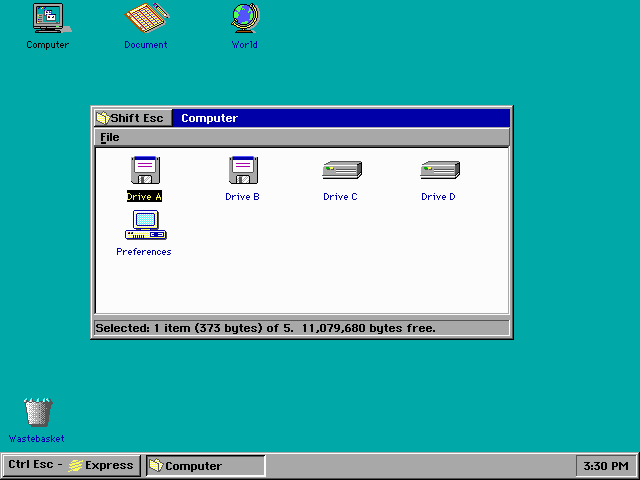640x480 pixels.
Task: Activate the Computer button in the taskbar
Action: tap(205, 465)
